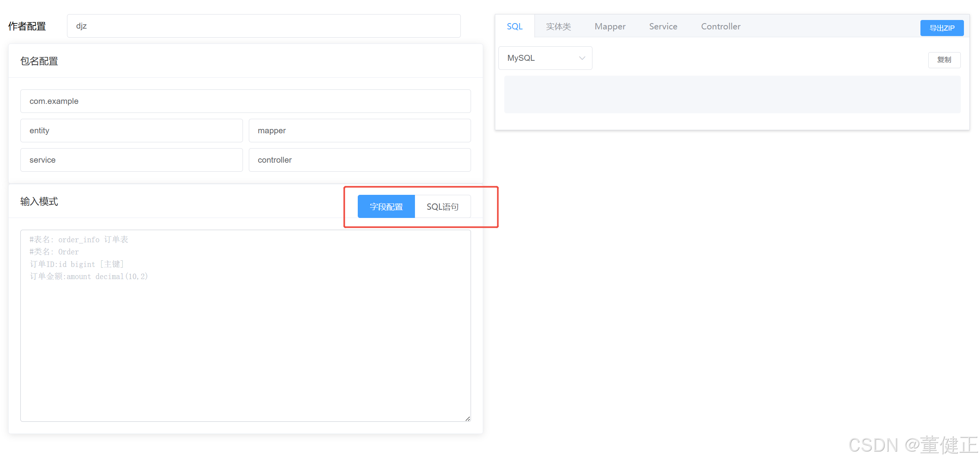Click the generated SQL output code area

(x=732, y=94)
